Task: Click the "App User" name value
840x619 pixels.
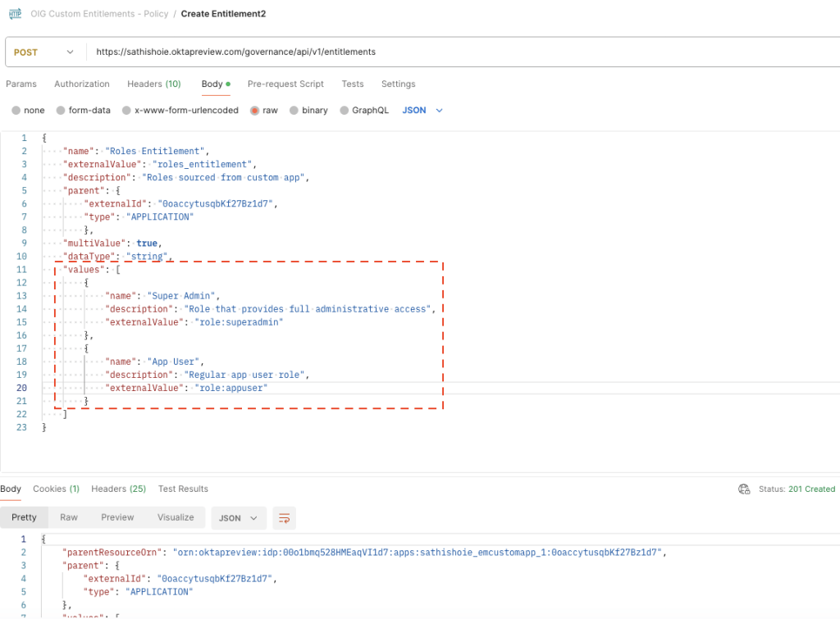Action: pos(173,362)
